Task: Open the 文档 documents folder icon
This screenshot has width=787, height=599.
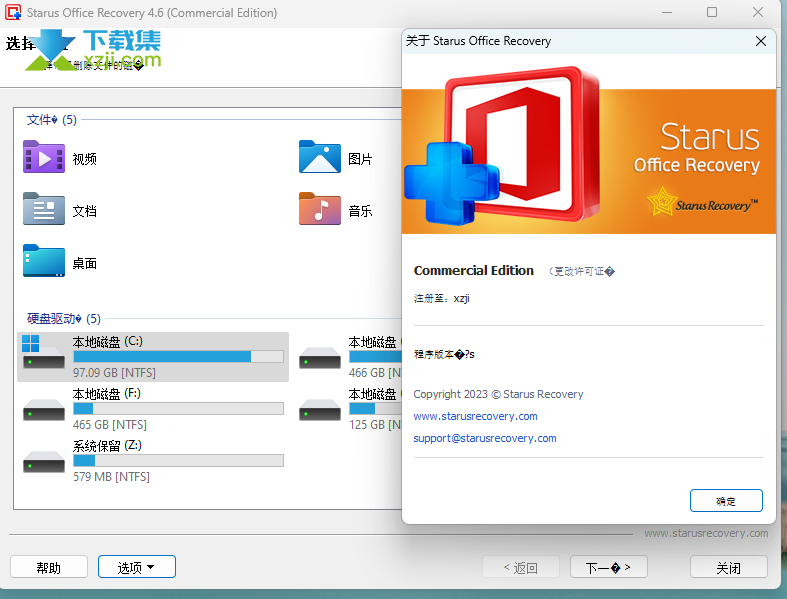Action: click(44, 209)
